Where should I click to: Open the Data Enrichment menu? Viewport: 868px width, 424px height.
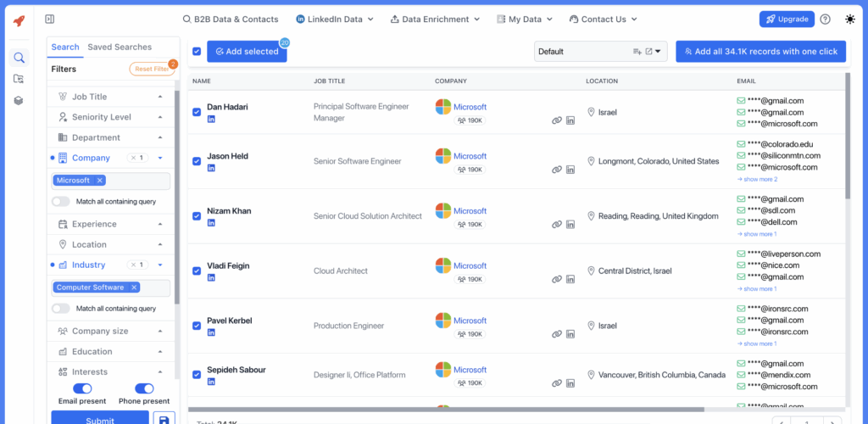tap(435, 19)
